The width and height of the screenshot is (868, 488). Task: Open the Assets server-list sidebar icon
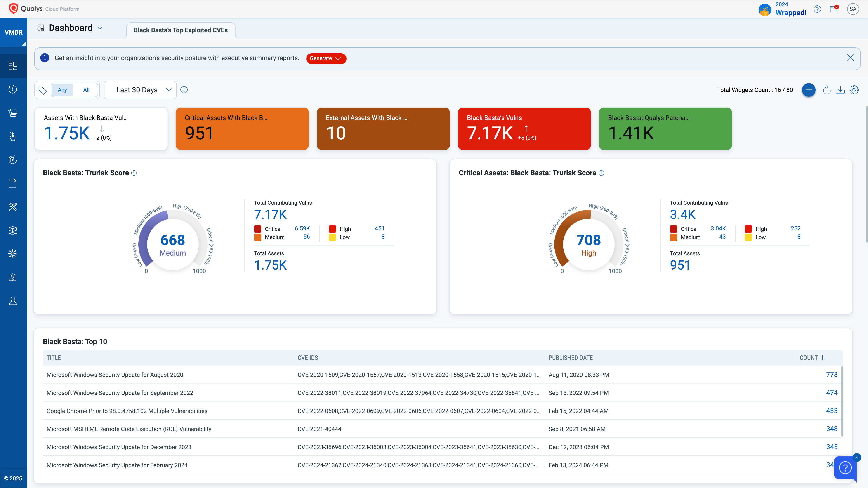click(x=13, y=113)
